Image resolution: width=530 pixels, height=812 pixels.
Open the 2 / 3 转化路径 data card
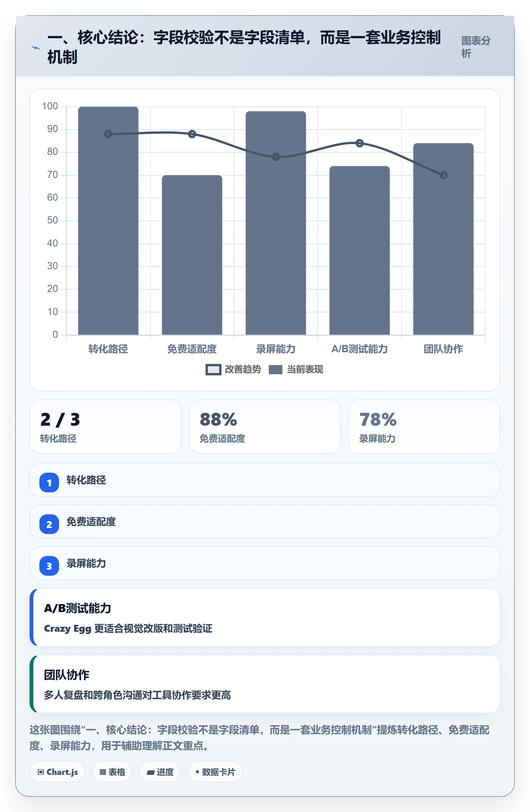[x=106, y=426]
